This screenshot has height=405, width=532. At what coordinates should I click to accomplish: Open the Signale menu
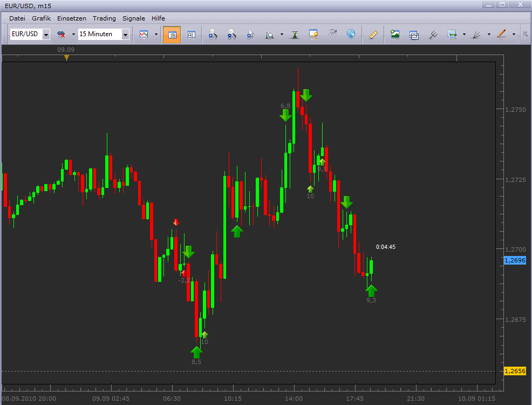click(133, 18)
